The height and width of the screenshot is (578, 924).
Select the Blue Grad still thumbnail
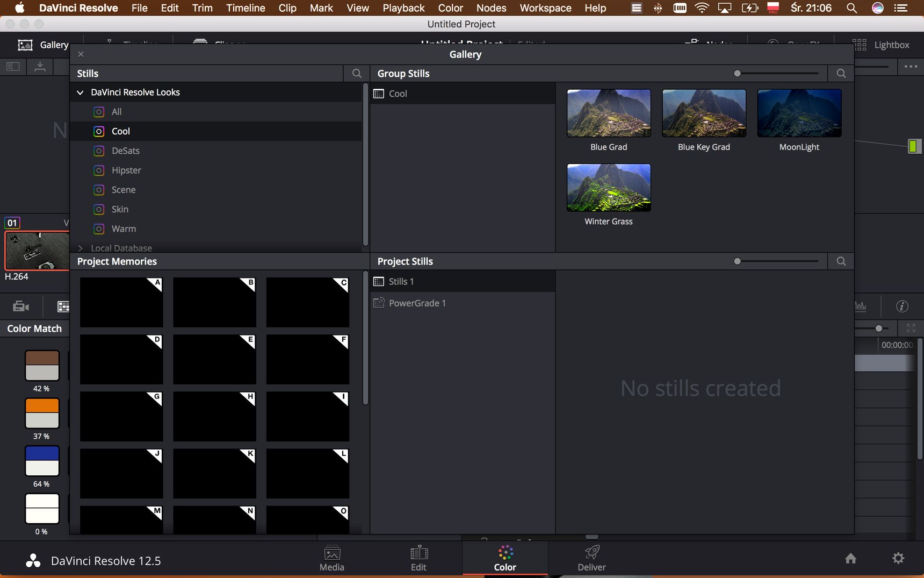click(609, 113)
